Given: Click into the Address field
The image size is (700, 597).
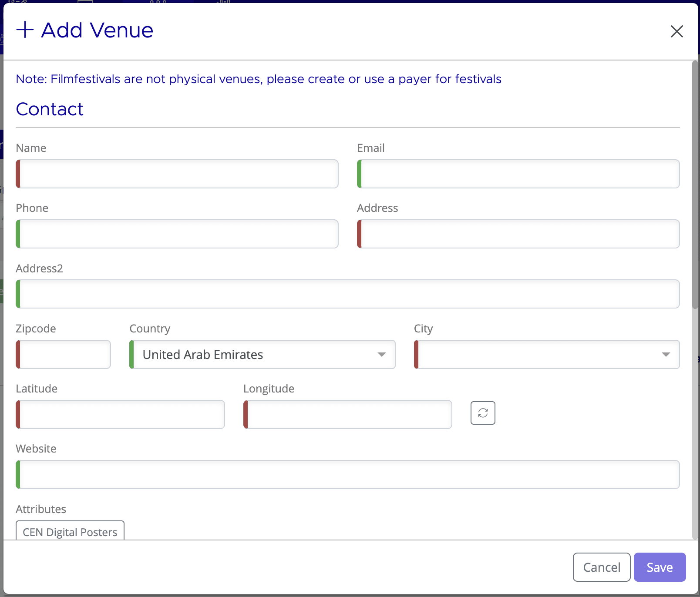Looking at the screenshot, I should (x=518, y=234).
